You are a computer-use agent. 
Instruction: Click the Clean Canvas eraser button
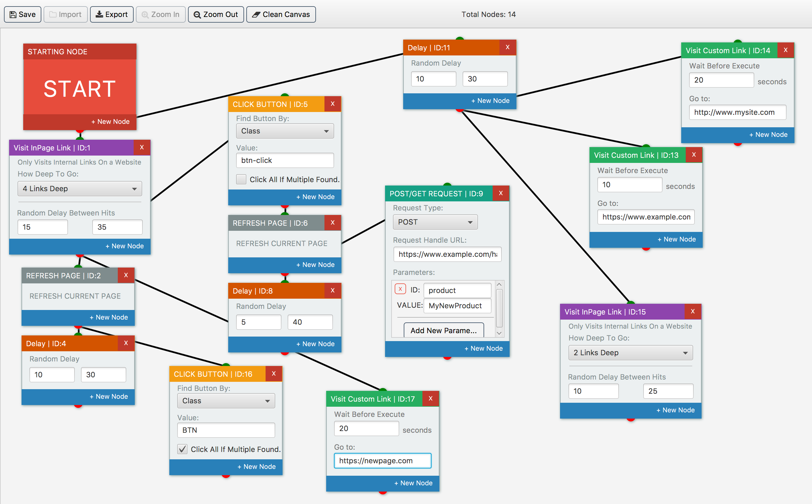click(x=281, y=14)
